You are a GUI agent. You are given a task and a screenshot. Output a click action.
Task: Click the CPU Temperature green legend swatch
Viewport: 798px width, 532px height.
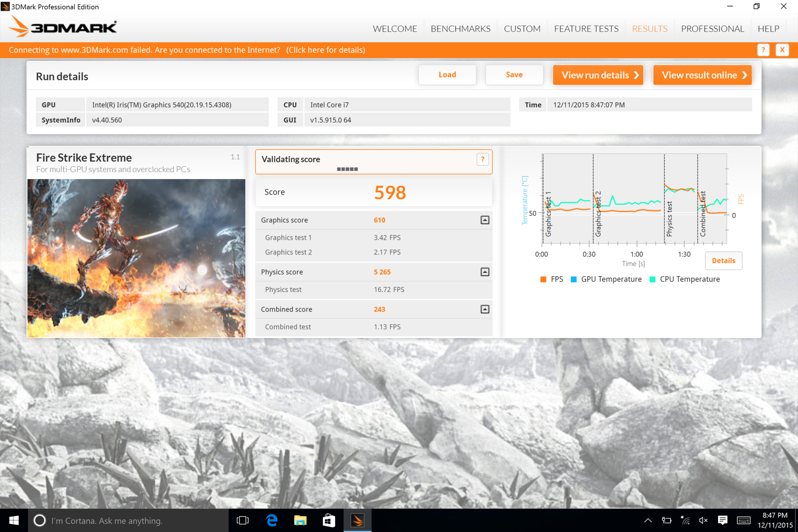click(652, 279)
